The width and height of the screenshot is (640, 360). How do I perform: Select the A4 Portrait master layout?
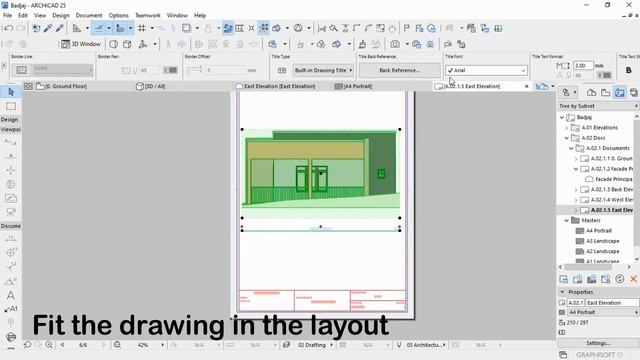599,231
